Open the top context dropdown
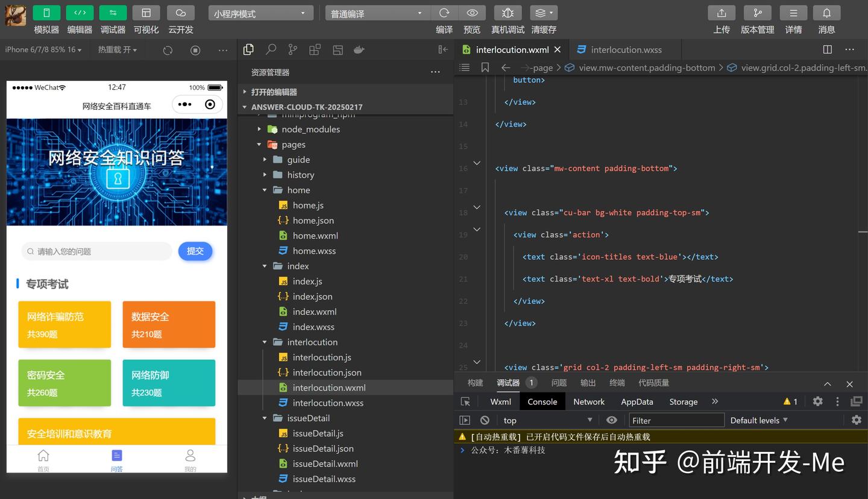868x499 pixels. click(x=547, y=420)
